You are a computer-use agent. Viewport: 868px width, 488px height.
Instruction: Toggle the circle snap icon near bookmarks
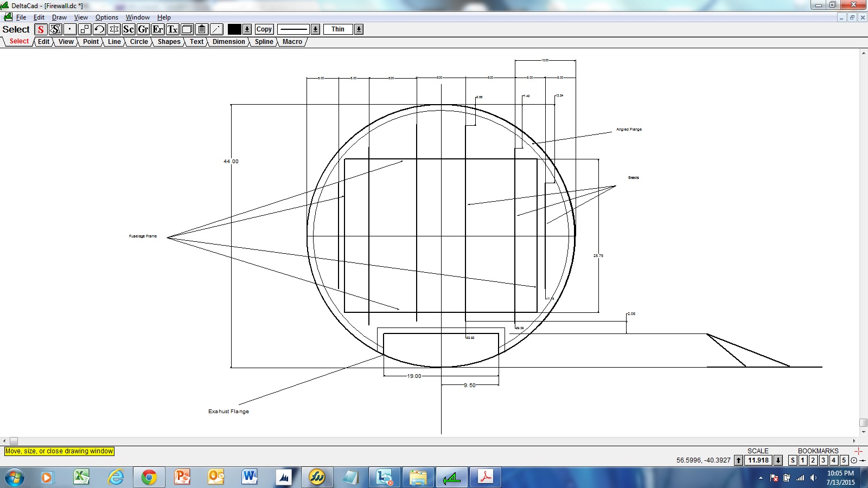point(854,460)
